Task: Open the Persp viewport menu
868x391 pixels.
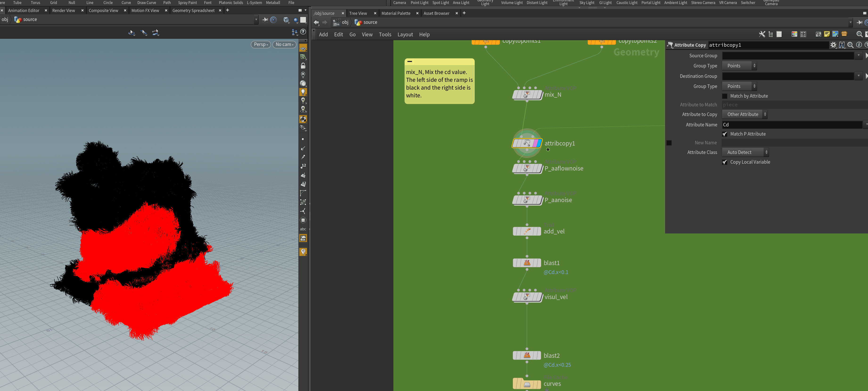Action: pos(260,45)
